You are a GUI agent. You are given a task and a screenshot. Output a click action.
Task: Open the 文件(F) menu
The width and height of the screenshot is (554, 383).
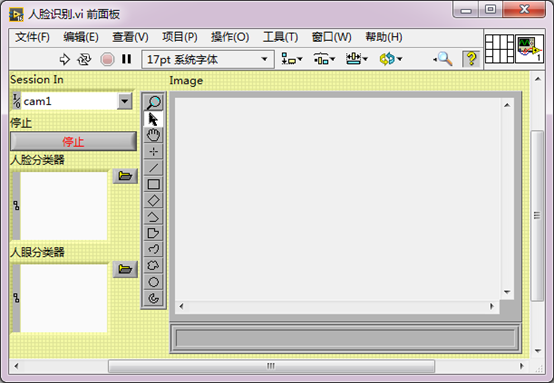point(32,37)
